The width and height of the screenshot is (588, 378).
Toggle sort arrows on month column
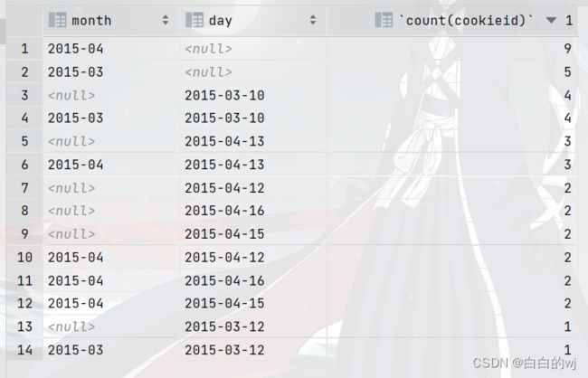[x=166, y=20]
